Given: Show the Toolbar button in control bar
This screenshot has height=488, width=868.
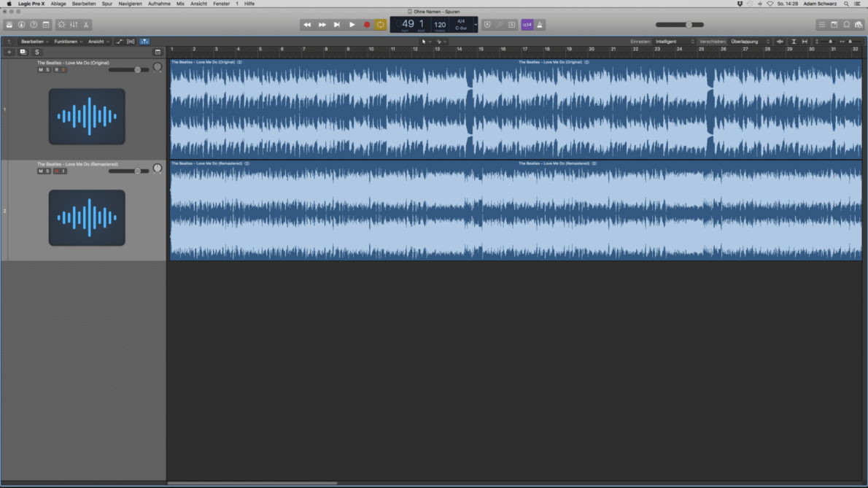Looking at the screenshot, I should click(x=46, y=25).
